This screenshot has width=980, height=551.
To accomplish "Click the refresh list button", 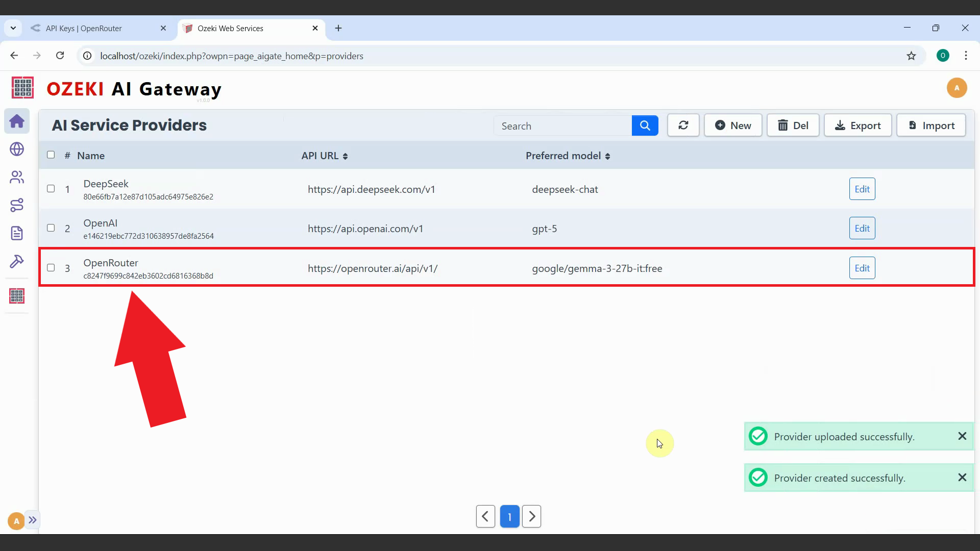I will coord(683,126).
